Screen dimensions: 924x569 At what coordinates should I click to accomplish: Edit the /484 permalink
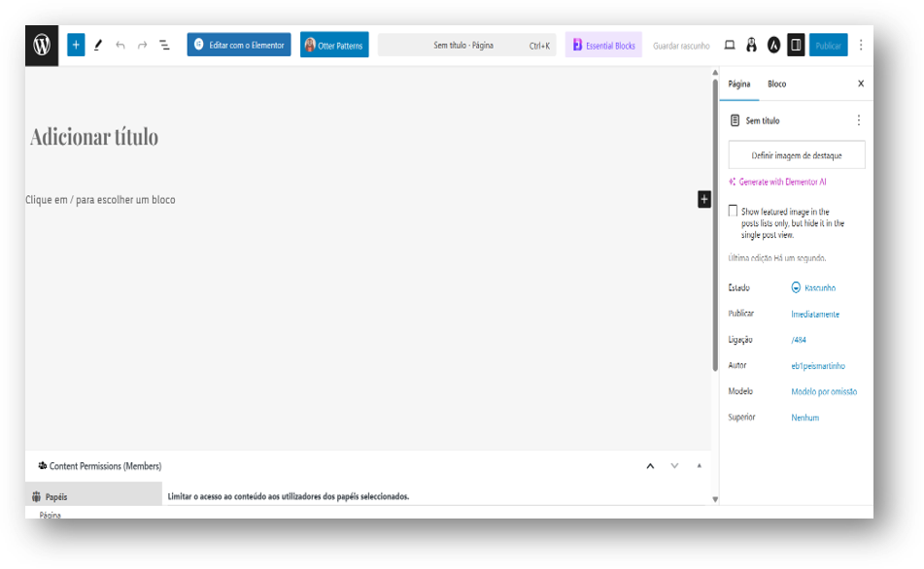[799, 340]
